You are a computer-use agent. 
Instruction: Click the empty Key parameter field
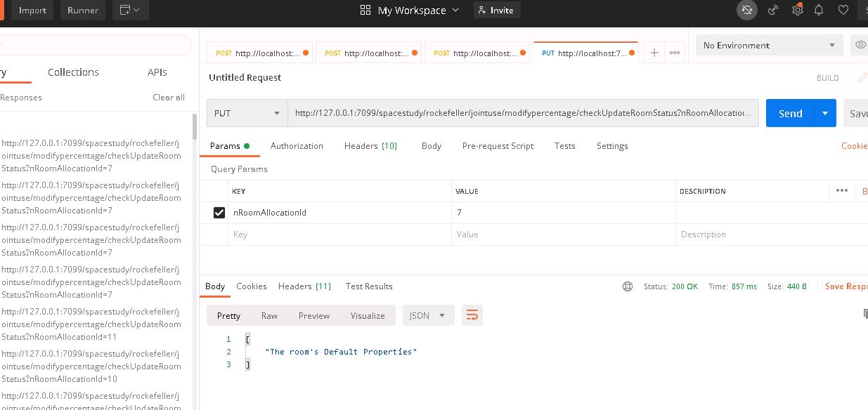click(x=339, y=234)
